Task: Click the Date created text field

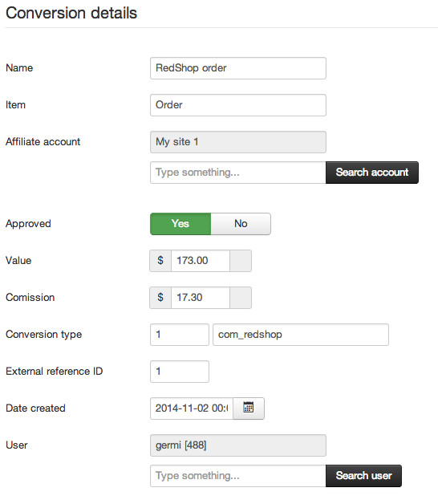Action: [192, 408]
